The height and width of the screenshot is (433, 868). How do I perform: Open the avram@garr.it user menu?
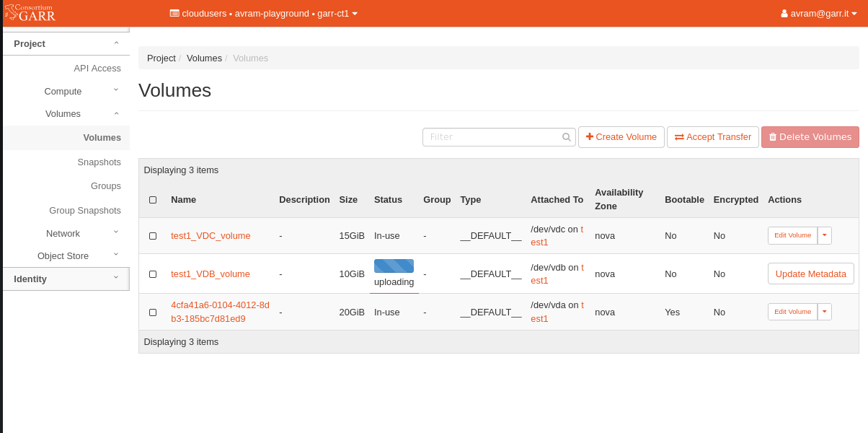click(819, 14)
